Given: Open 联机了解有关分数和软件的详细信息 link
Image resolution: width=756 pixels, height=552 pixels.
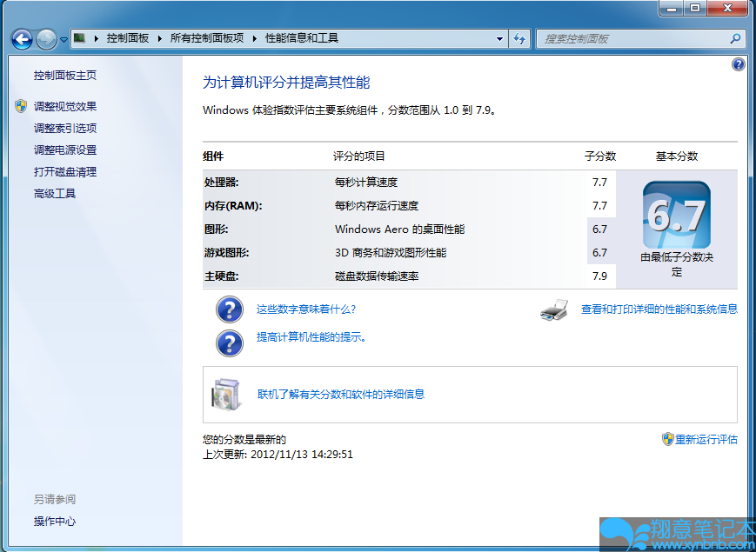Looking at the screenshot, I should 341,395.
